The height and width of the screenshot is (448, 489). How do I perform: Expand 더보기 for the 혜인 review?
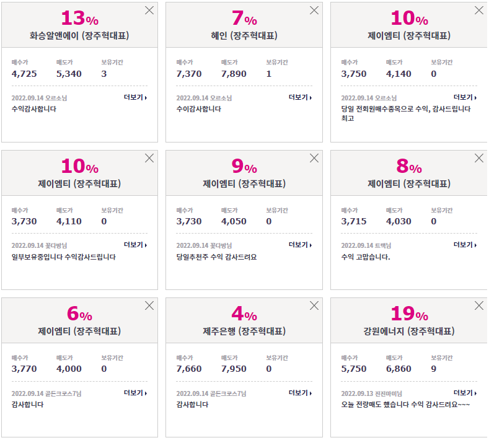point(300,97)
